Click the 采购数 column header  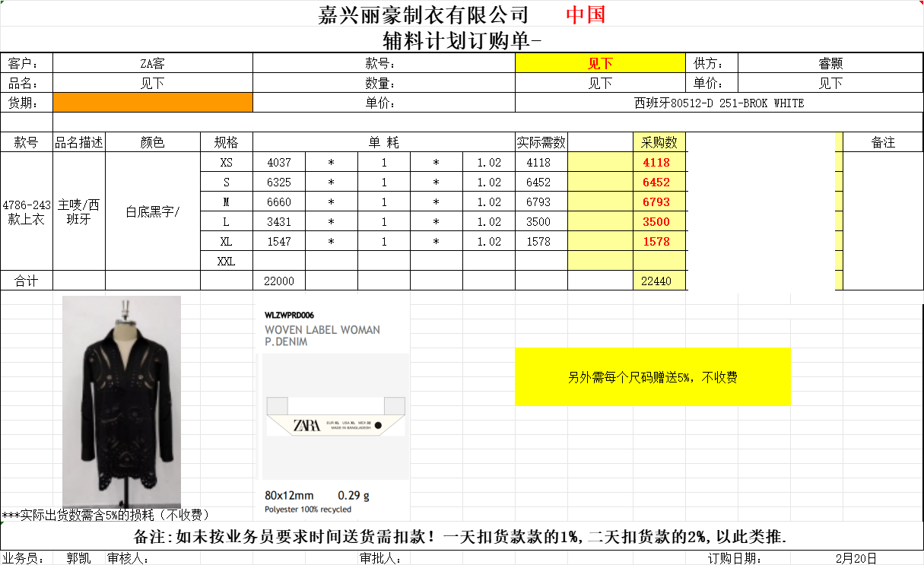pyautogui.click(x=659, y=142)
